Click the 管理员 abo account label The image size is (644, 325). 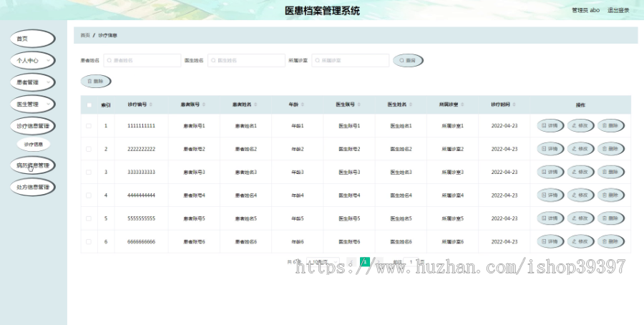click(x=585, y=10)
